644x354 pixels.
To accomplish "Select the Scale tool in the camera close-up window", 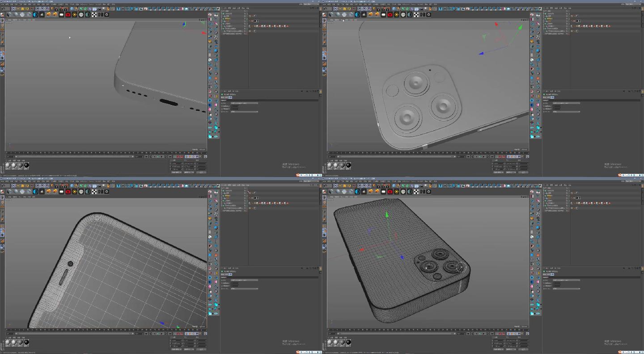I will click(x=344, y=9).
